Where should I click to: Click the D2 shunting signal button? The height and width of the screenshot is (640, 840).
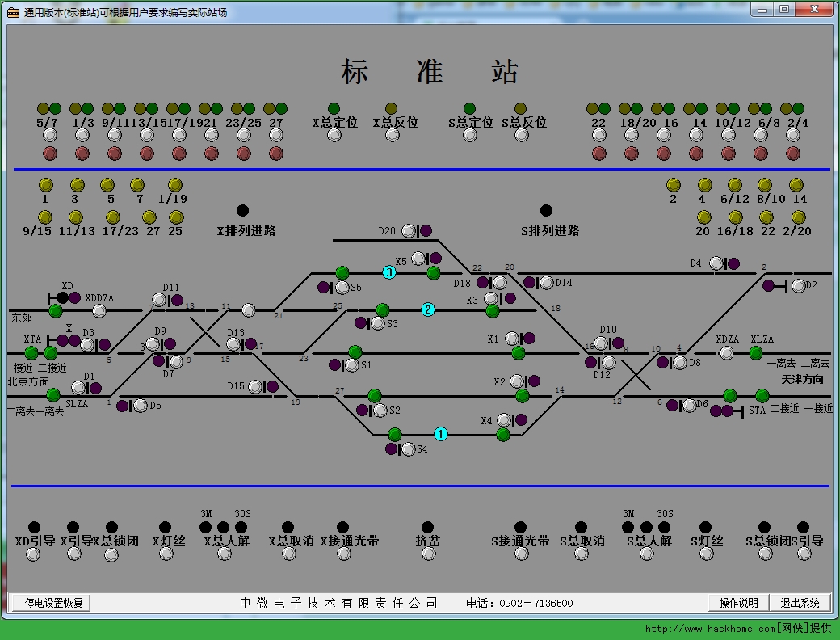coord(799,286)
